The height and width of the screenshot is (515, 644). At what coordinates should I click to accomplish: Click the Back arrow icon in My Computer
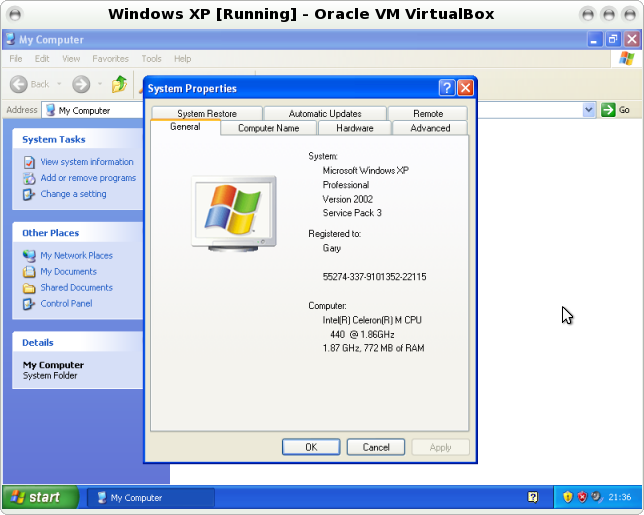18,84
